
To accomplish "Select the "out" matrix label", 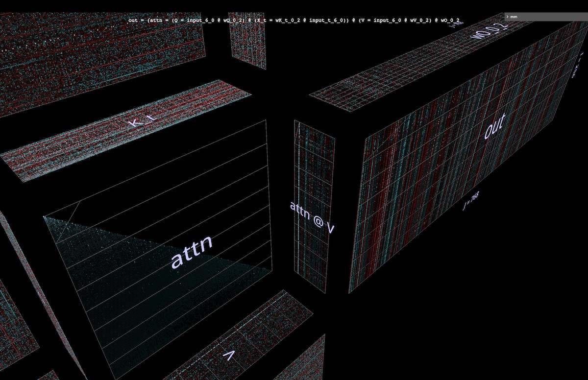I will tap(494, 125).
